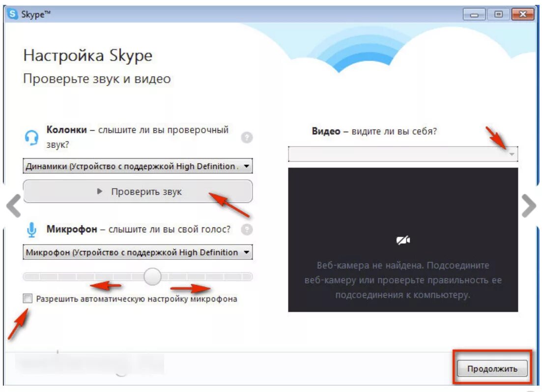
Task: Click the Skype logo in the title bar
Action: coord(13,14)
